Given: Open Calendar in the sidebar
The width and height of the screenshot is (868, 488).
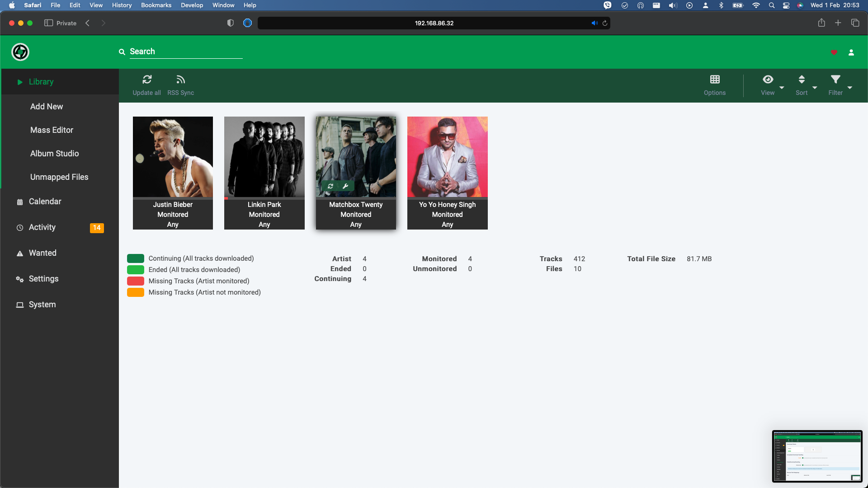Looking at the screenshot, I should [x=60, y=202].
